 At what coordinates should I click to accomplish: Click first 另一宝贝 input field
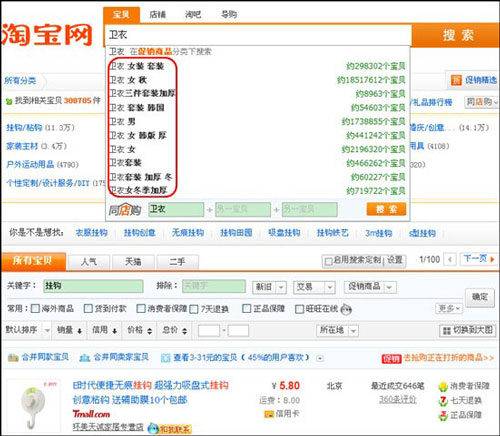pos(243,209)
